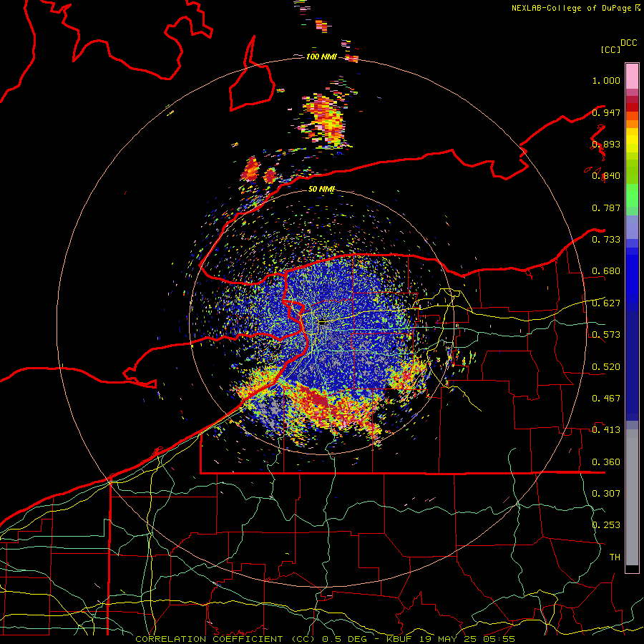Click the 0.520 color scale value
Viewport: 644px width, 644px height.
click(606, 367)
